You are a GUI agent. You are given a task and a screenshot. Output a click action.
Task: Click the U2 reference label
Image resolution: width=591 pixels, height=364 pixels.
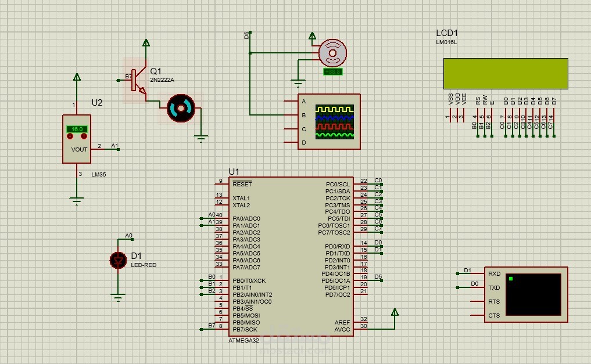tap(97, 103)
